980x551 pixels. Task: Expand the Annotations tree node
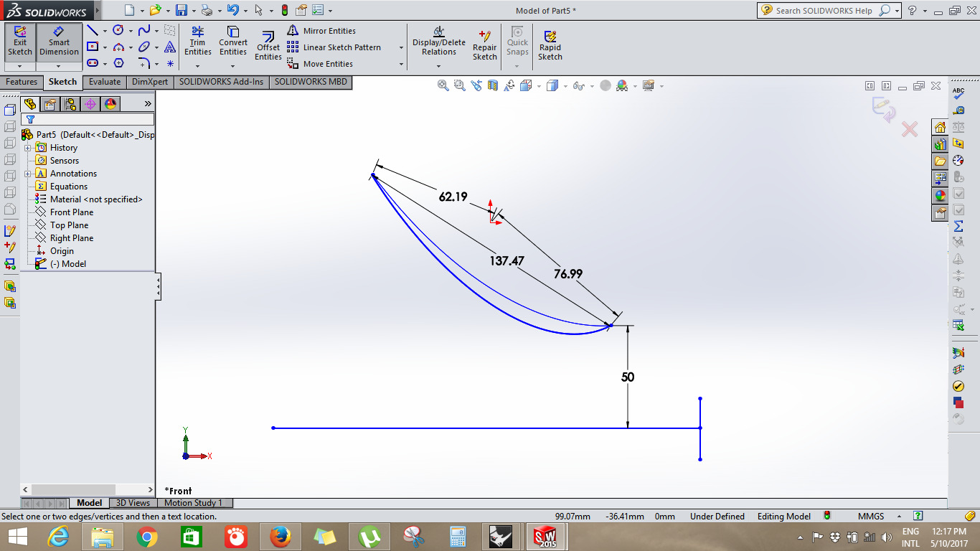coord(28,174)
